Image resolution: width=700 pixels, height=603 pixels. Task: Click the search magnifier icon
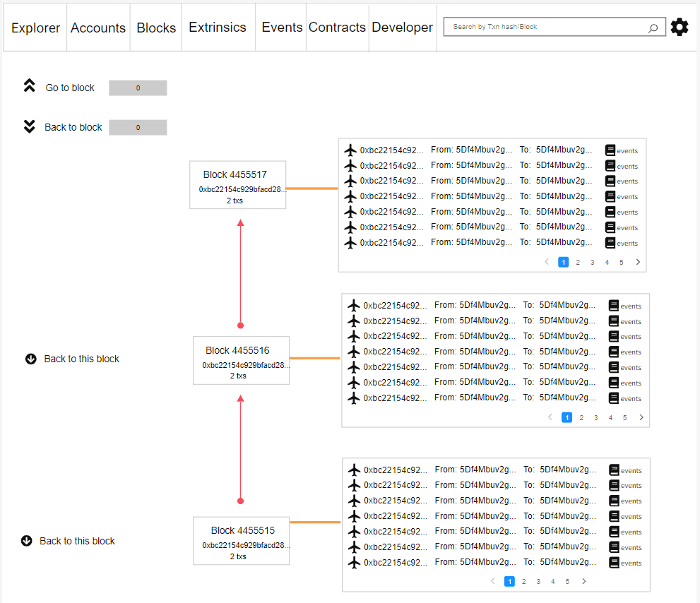tap(653, 28)
